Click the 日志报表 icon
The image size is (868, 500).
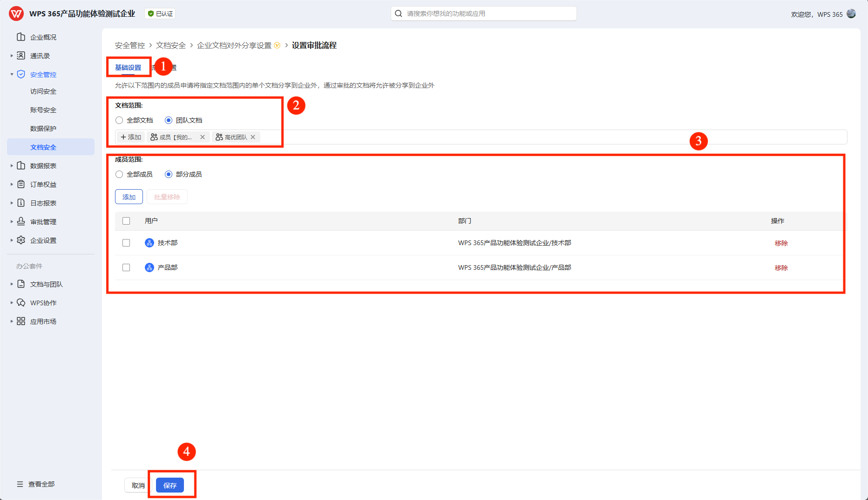(21, 203)
